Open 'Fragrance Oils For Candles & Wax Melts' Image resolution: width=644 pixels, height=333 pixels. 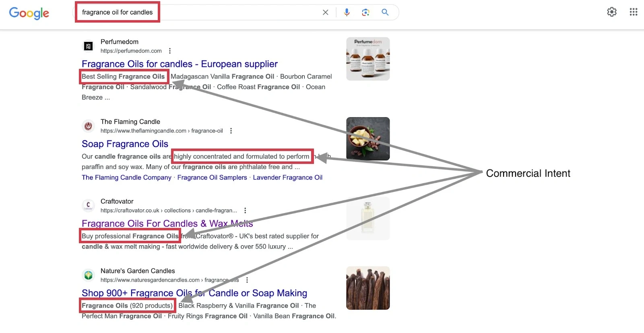tap(167, 223)
